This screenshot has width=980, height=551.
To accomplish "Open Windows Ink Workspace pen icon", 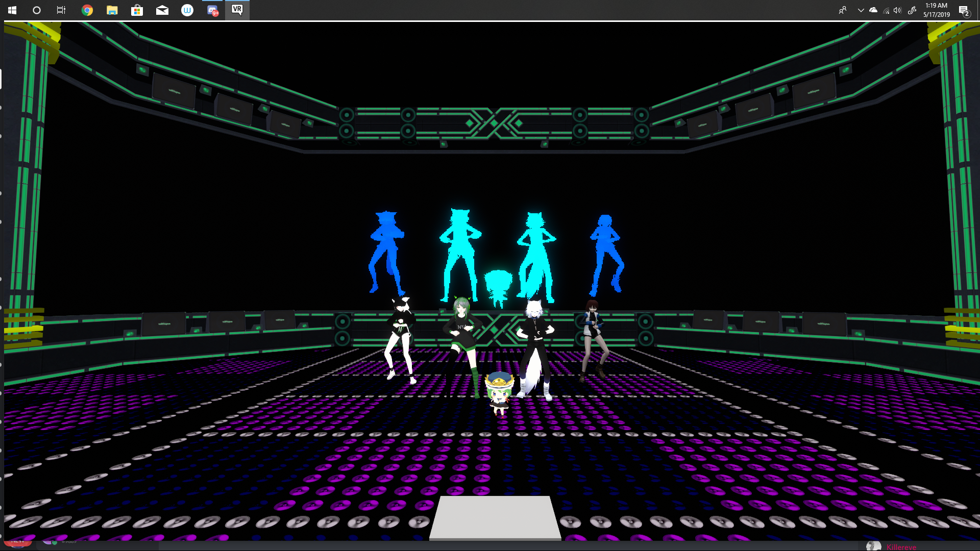I will 912,10.
